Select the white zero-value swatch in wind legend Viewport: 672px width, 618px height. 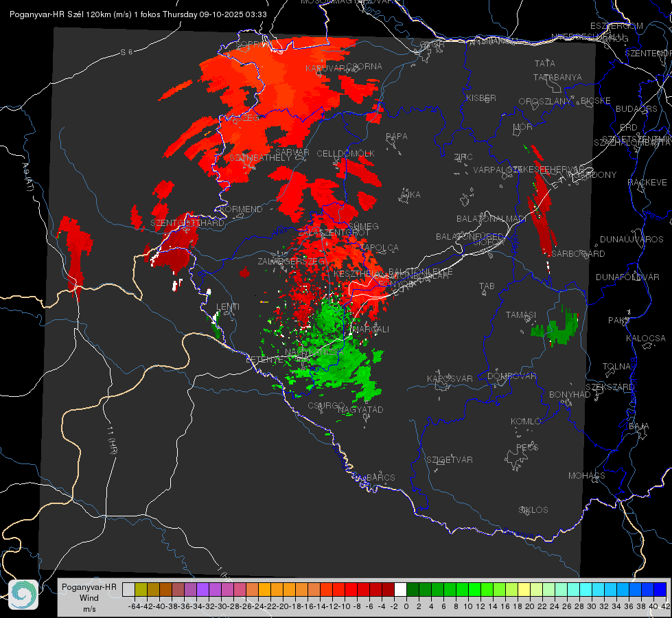400,589
